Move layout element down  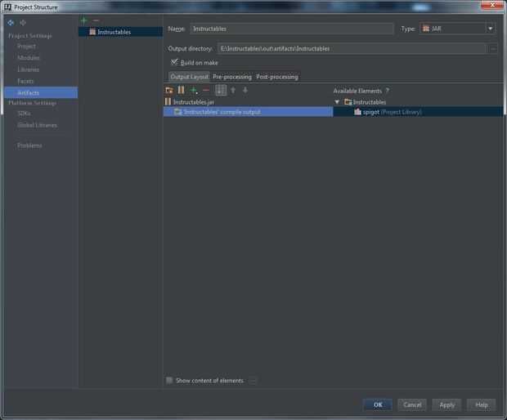coord(245,91)
